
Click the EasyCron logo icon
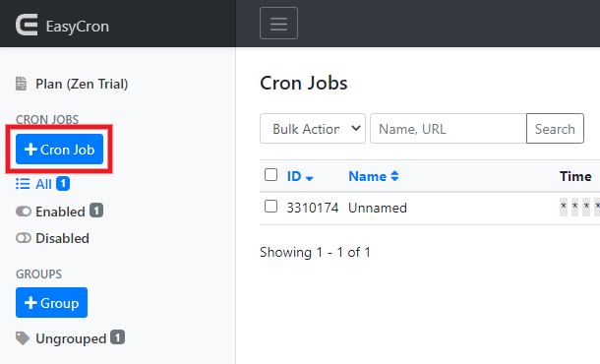pyautogui.click(x=27, y=25)
